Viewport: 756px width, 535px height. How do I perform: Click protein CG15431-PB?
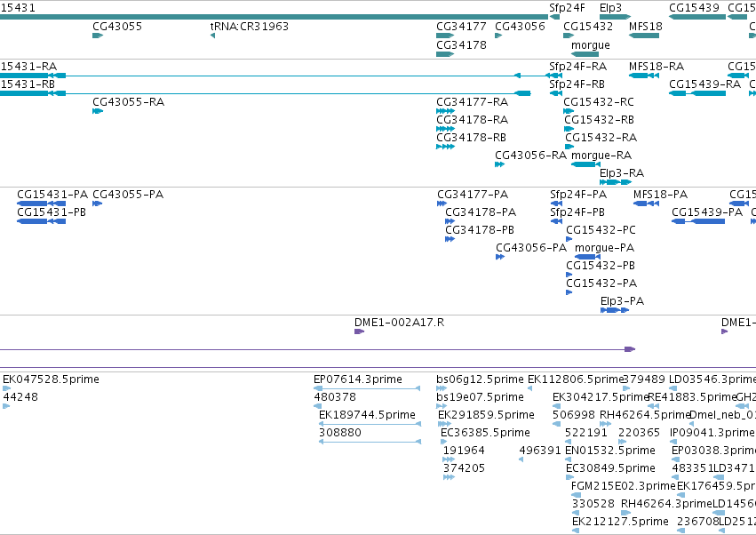pos(52,212)
